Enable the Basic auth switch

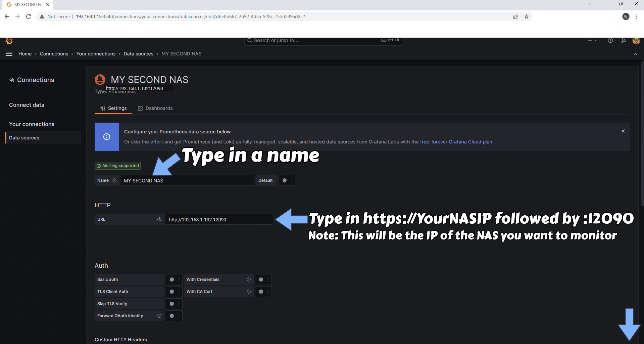(x=174, y=279)
